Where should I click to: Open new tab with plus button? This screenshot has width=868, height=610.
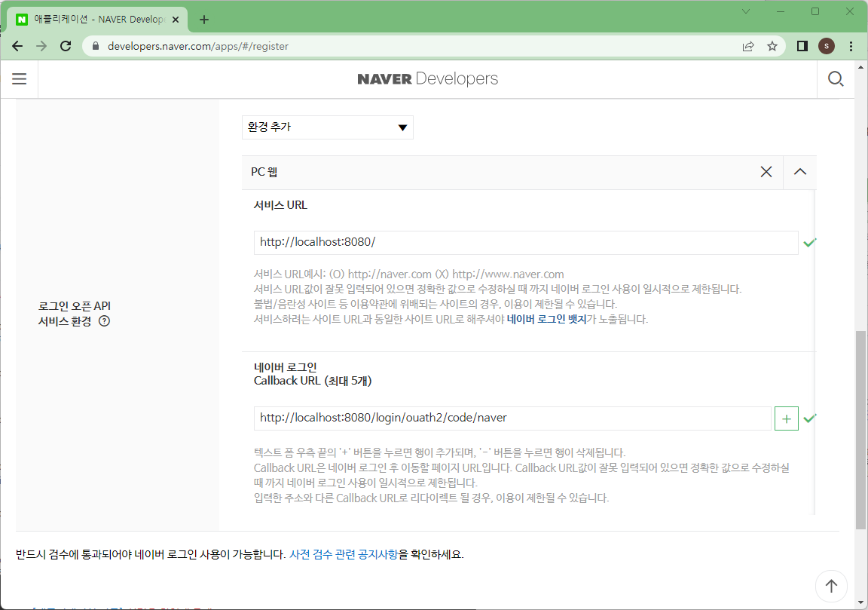(203, 20)
